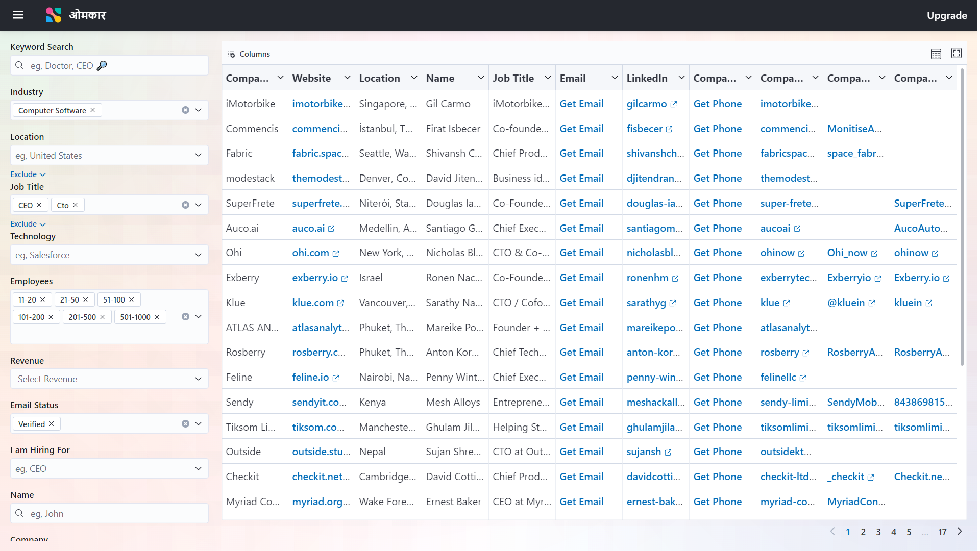Get Phone for Myriad Co row
The width and height of the screenshot is (980, 551).
717,502
